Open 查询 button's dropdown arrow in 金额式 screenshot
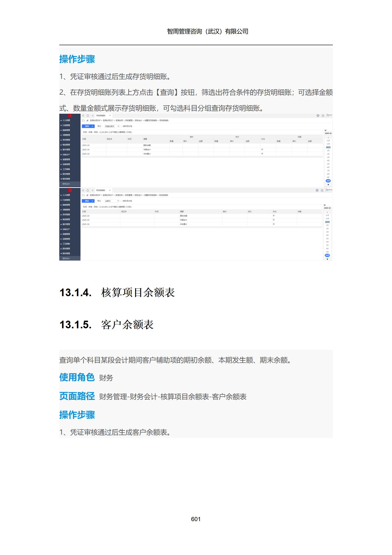This screenshot has width=392, height=555. 92,201
